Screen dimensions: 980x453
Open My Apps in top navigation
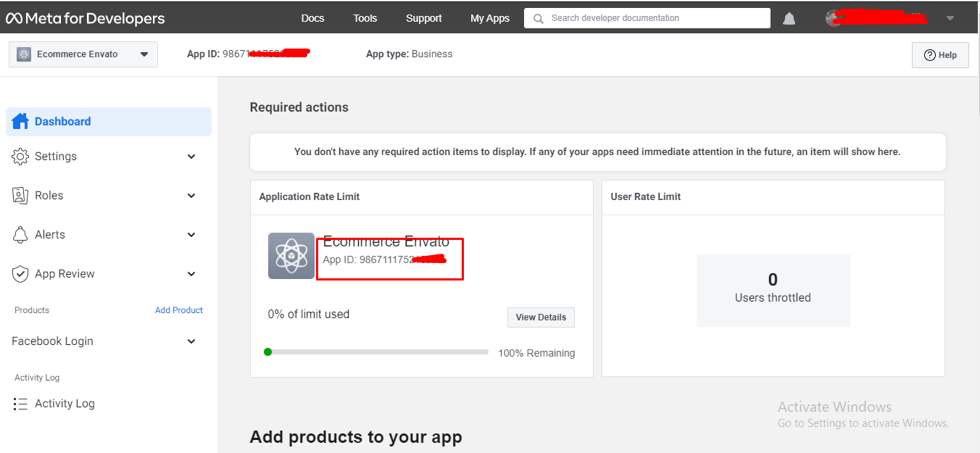click(490, 18)
